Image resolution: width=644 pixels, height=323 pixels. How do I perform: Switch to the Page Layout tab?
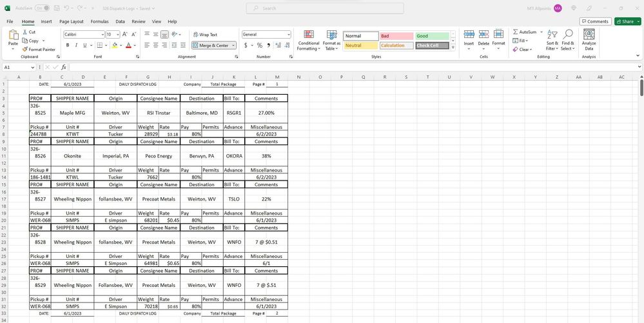point(71,21)
